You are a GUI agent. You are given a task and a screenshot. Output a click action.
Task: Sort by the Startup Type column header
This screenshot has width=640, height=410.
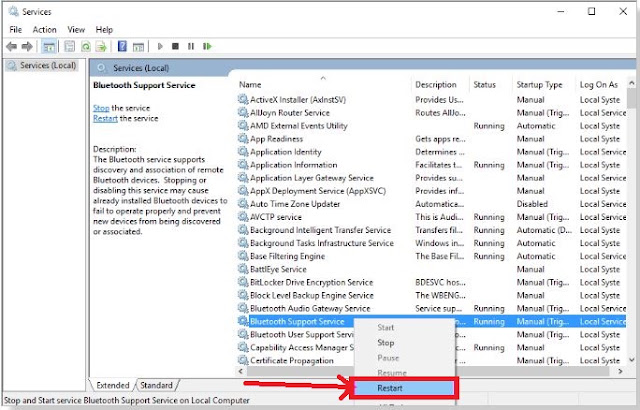tap(539, 85)
